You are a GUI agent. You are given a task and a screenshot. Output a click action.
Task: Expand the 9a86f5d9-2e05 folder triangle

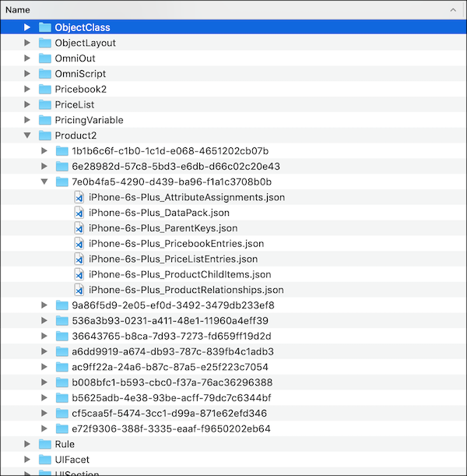coord(44,305)
